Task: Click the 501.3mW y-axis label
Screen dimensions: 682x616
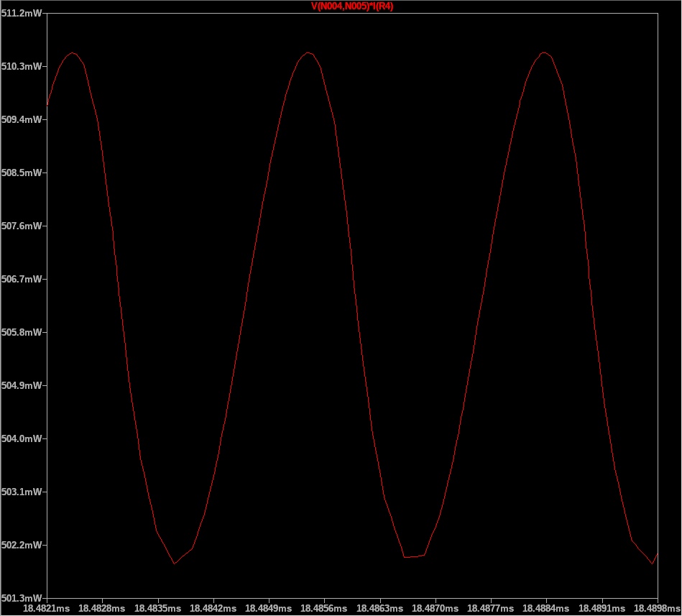Action: coord(22,598)
